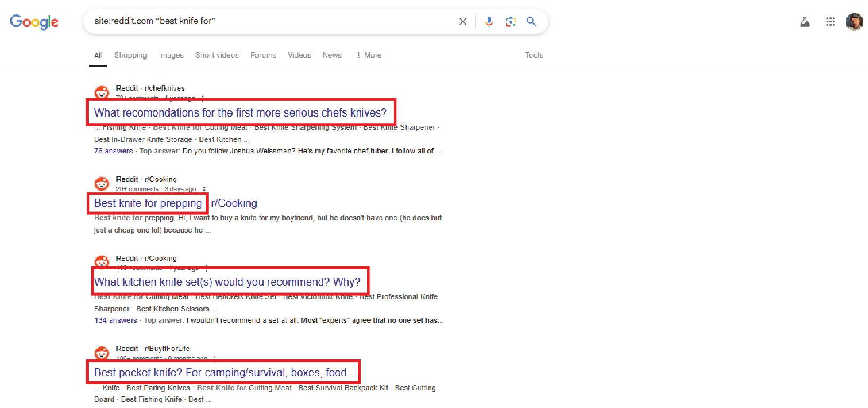868x408 pixels.
Task: Go to the News tab
Action: [x=332, y=55]
